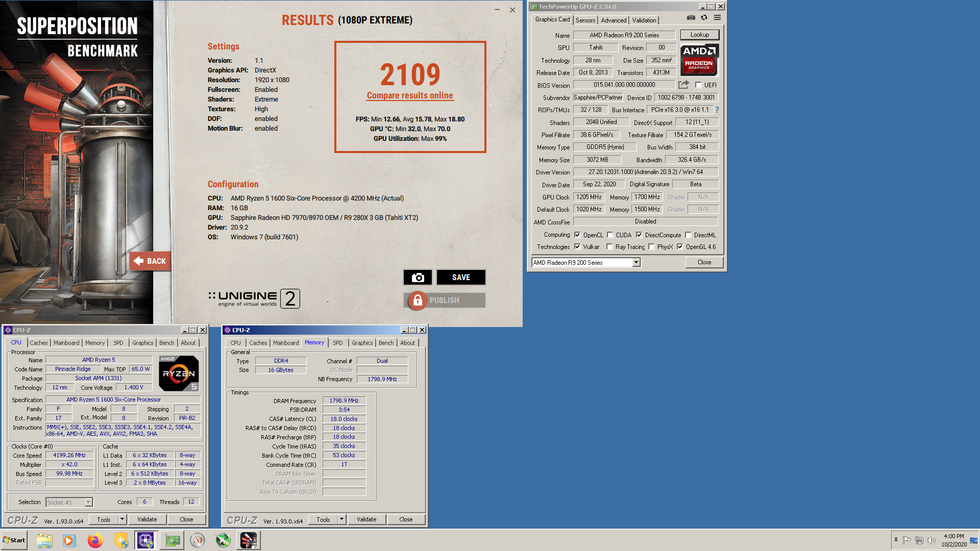This screenshot has width=980, height=551.
Task: Go BACK from the results screen
Action: pos(150,261)
